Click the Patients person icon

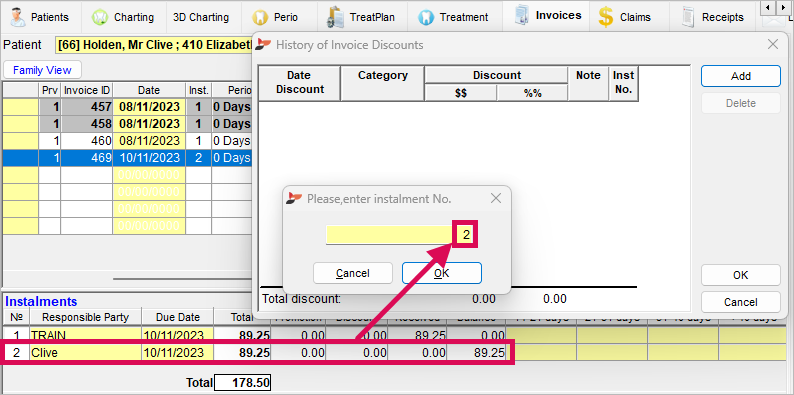click(18, 17)
